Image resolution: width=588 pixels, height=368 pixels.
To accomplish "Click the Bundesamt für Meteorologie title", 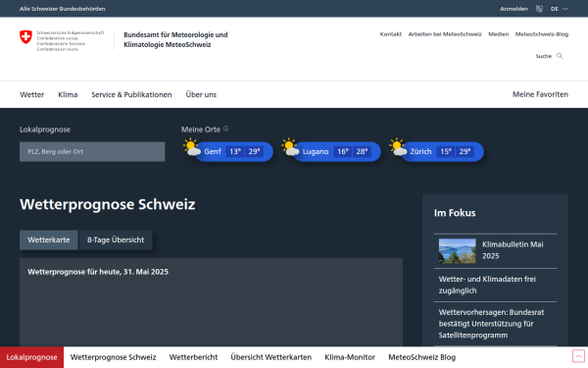I will coord(175,40).
